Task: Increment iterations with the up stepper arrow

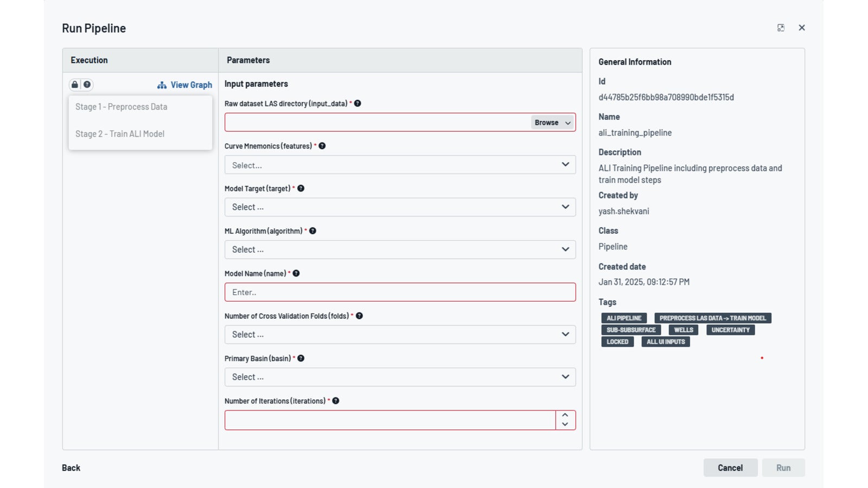Action: click(565, 415)
